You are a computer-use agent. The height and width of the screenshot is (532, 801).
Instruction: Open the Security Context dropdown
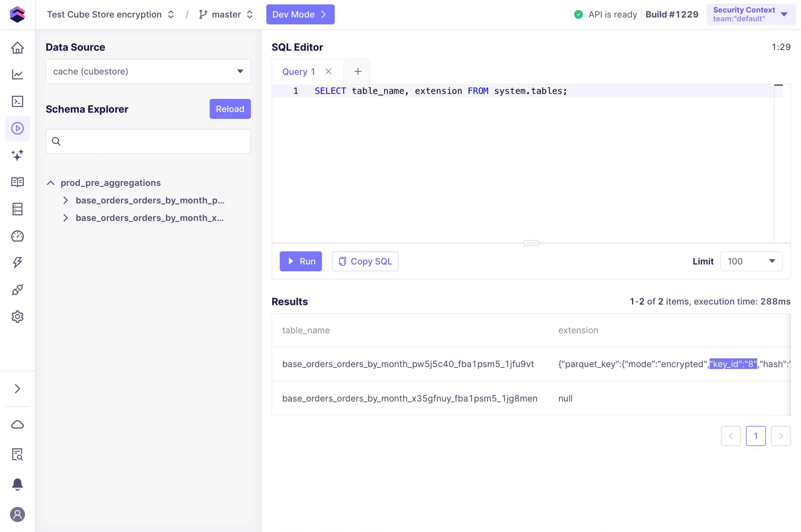pos(750,15)
